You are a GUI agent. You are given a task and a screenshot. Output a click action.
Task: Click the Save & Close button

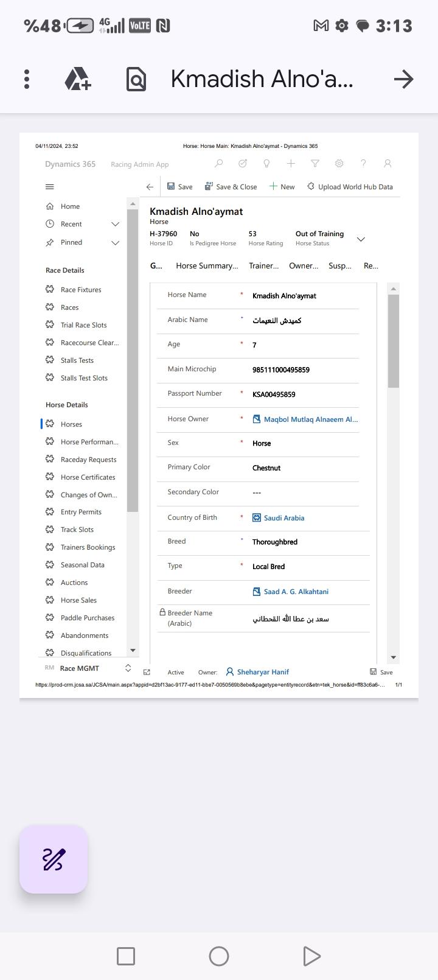[x=231, y=187]
